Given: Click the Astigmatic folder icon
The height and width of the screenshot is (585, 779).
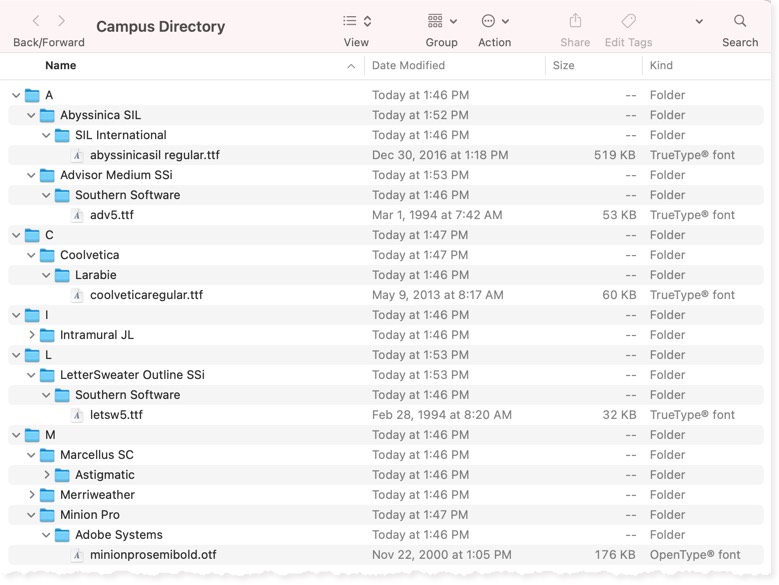Looking at the screenshot, I should point(62,475).
